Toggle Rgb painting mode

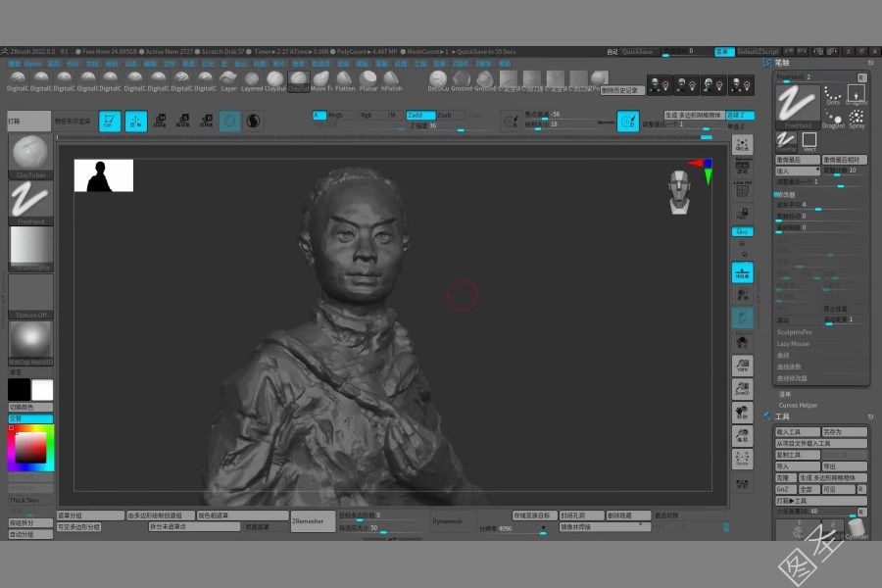(x=371, y=115)
